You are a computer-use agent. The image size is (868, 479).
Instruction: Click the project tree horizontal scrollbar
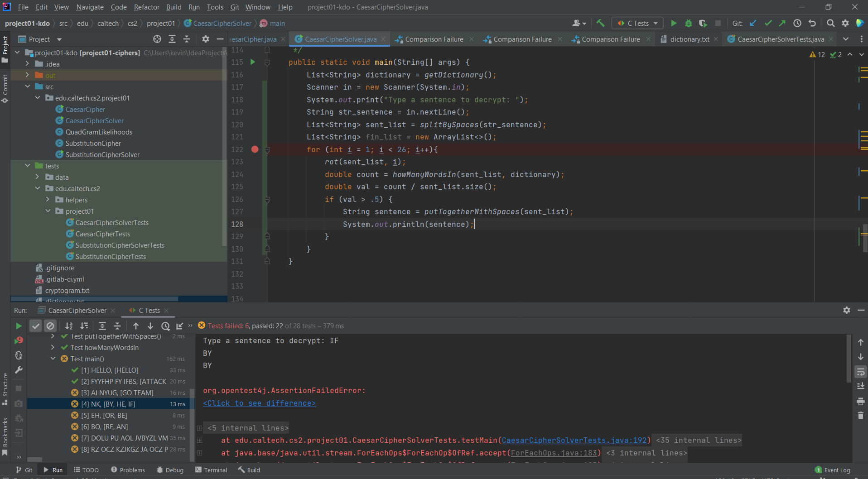point(94,299)
